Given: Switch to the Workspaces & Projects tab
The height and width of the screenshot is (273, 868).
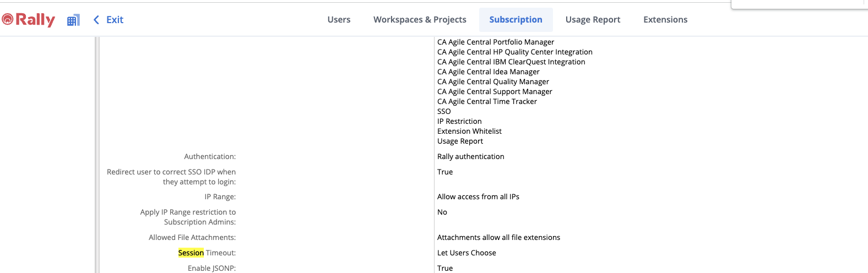Looking at the screenshot, I should [x=420, y=20].
